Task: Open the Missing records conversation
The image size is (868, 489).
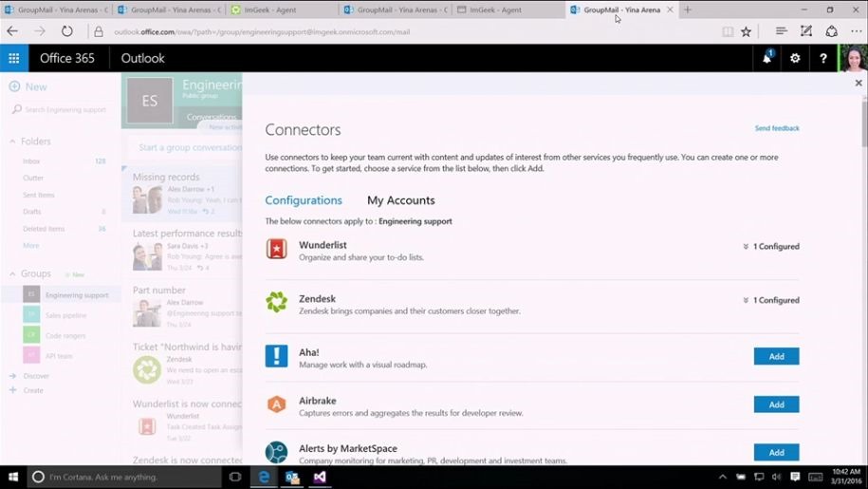Action: click(x=182, y=194)
